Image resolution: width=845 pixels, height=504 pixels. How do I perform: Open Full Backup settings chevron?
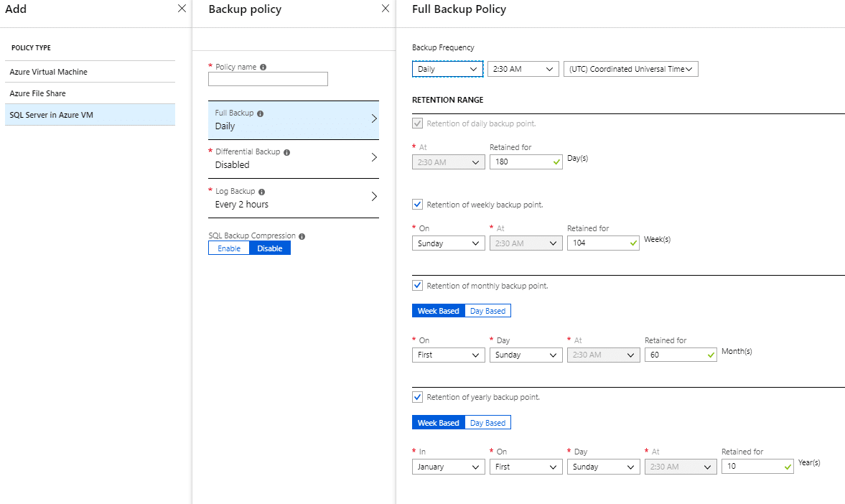tap(374, 118)
